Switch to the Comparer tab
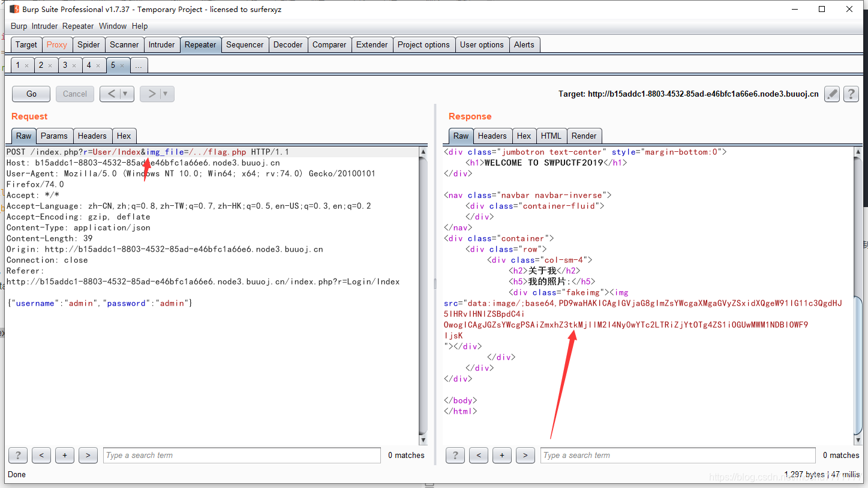The image size is (868, 488). click(x=329, y=44)
